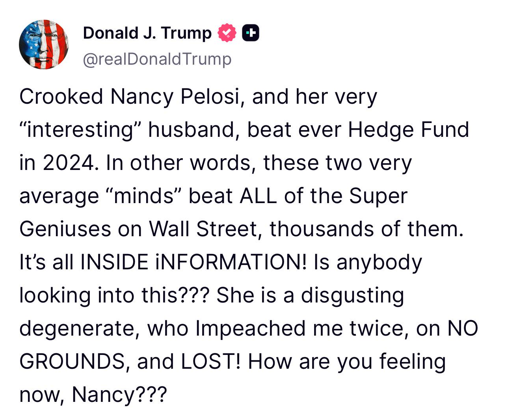Image resolution: width=506 pixels, height=420 pixels.
Task: Open the flag-painted profile avatar
Action: pos(44,45)
